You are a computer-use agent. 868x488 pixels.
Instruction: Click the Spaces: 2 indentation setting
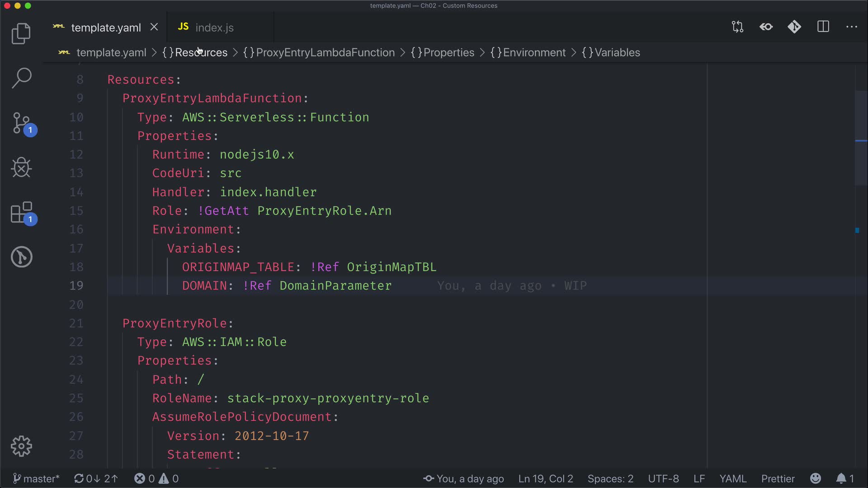[x=610, y=479]
